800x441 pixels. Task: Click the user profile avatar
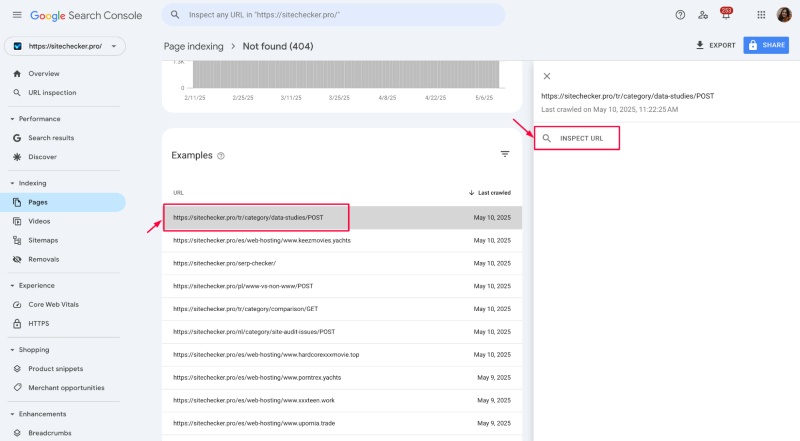point(784,15)
